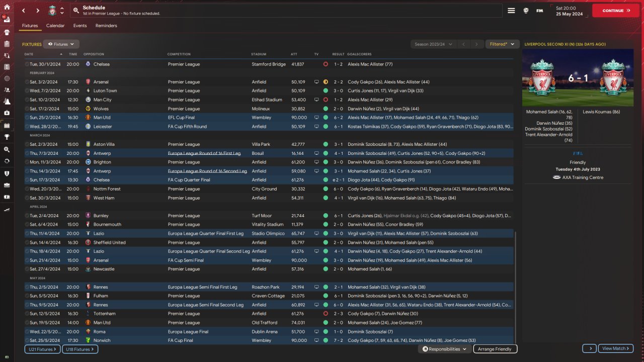644x362 pixels.
Task: Open the Staff icon in sidebar
Action: [x=7, y=90]
